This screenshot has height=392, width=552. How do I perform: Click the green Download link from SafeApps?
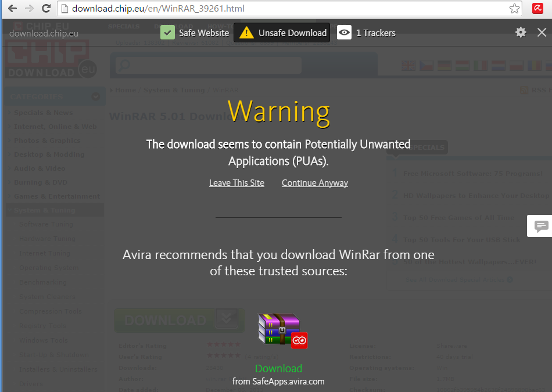pos(278,368)
